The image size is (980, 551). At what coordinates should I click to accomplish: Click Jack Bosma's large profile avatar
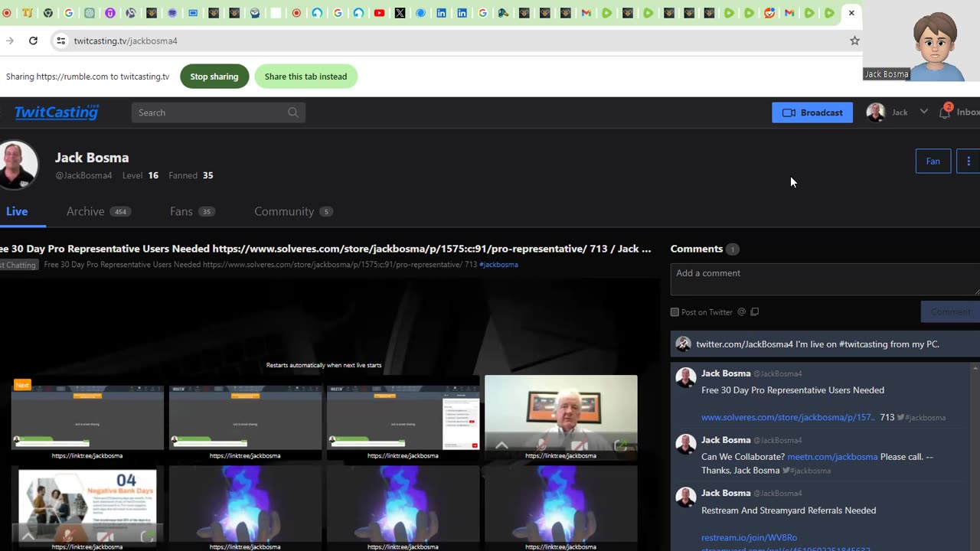pyautogui.click(x=17, y=165)
